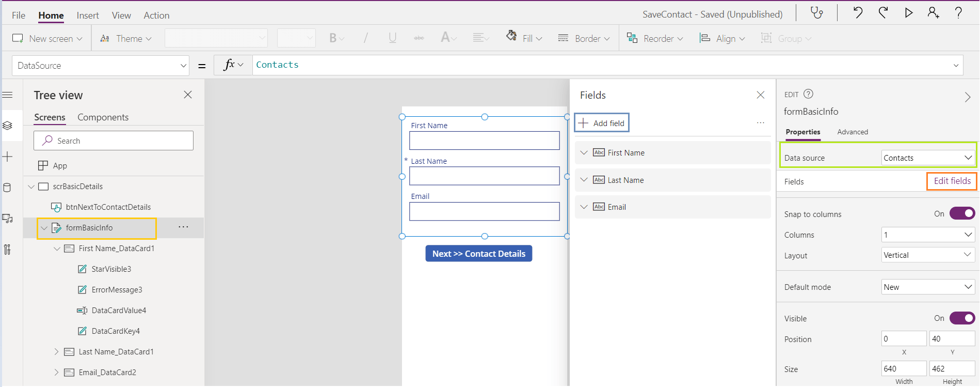Screen dimensions: 980x387
Task: Open Tree view layers icon
Action: pos(8,126)
